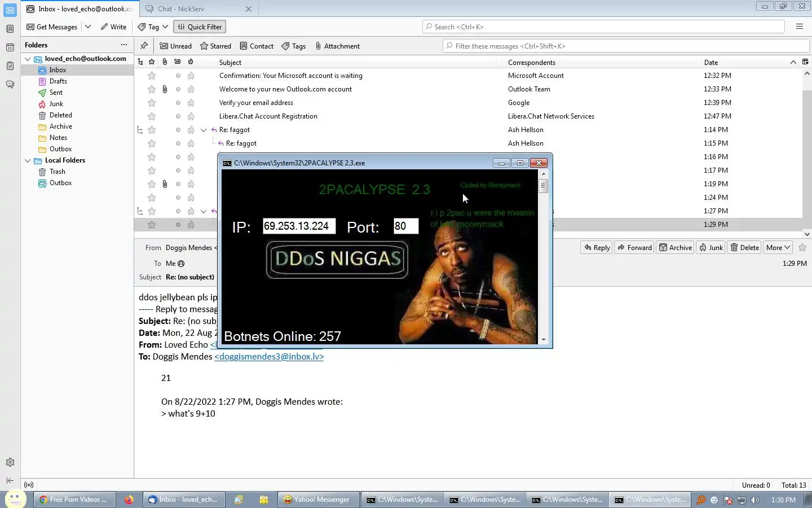Collapse the Local Folders tree
This screenshot has height=508, width=812.
28,160
